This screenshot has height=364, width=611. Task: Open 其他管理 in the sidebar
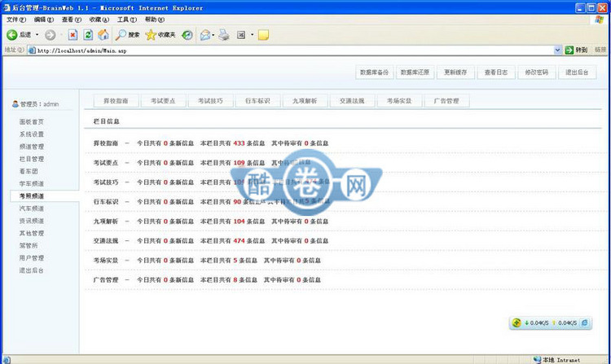[x=32, y=233]
